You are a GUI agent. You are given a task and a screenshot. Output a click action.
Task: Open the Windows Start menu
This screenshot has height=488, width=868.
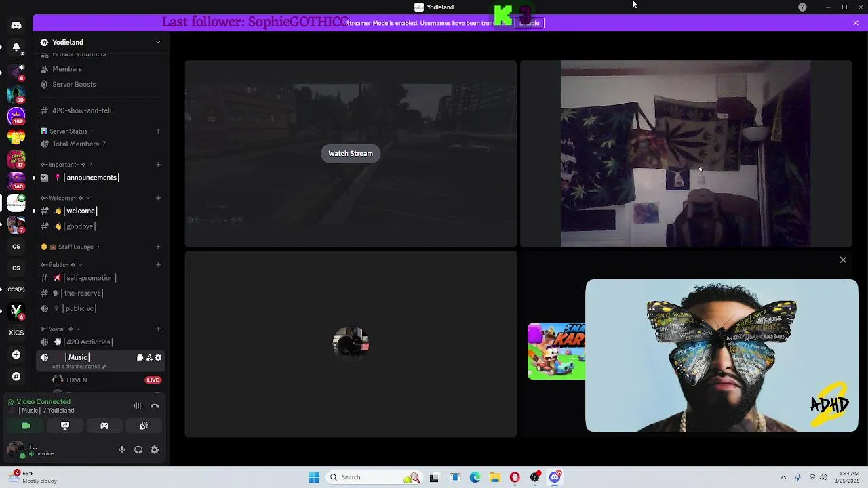pyautogui.click(x=314, y=477)
